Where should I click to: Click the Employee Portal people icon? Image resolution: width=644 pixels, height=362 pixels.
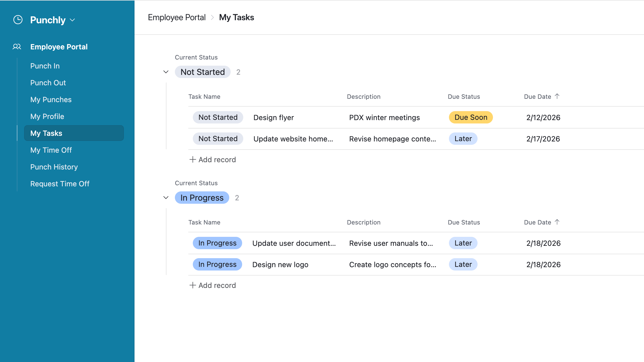[17, 47]
